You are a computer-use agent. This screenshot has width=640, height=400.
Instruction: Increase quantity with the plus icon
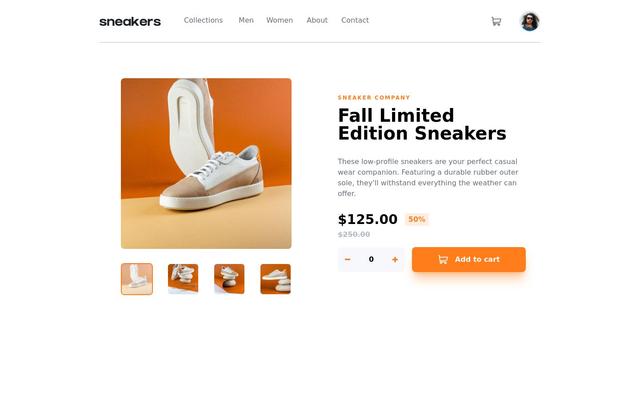[395, 260]
